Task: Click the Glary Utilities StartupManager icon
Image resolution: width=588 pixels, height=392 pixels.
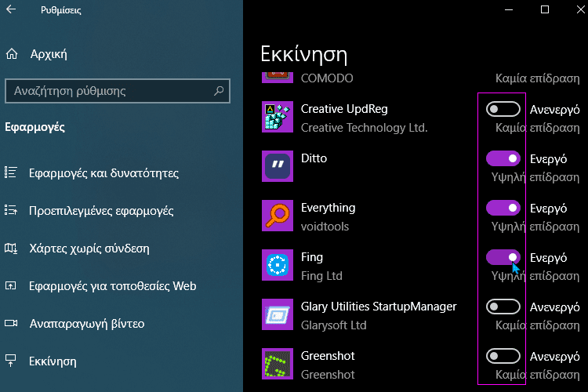Action: [x=277, y=314]
